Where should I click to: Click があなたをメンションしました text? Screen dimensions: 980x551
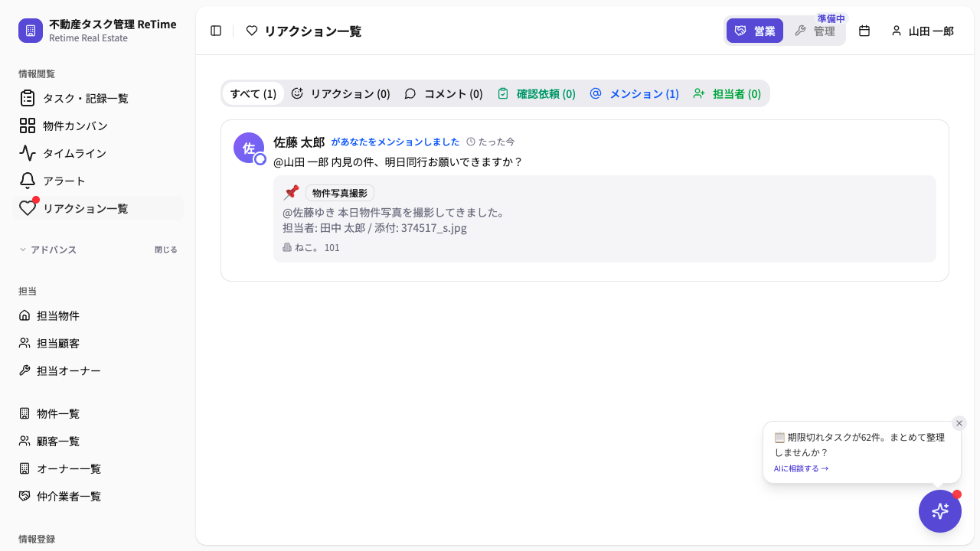click(x=395, y=142)
